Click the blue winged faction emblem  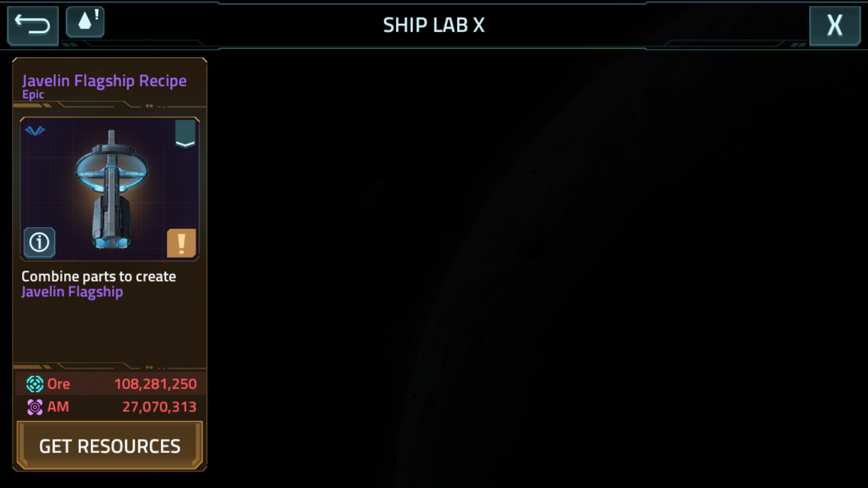[x=35, y=130]
